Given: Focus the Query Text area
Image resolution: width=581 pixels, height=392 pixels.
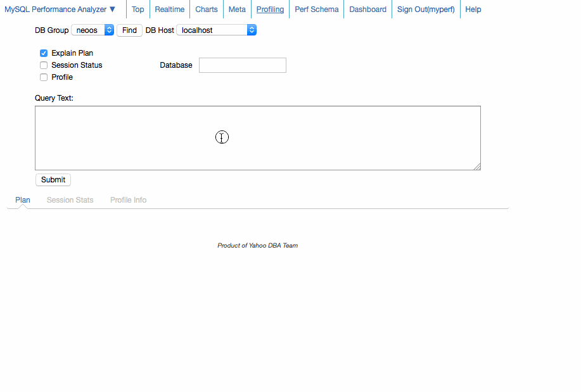Looking at the screenshot, I should pyautogui.click(x=257, y=138).
